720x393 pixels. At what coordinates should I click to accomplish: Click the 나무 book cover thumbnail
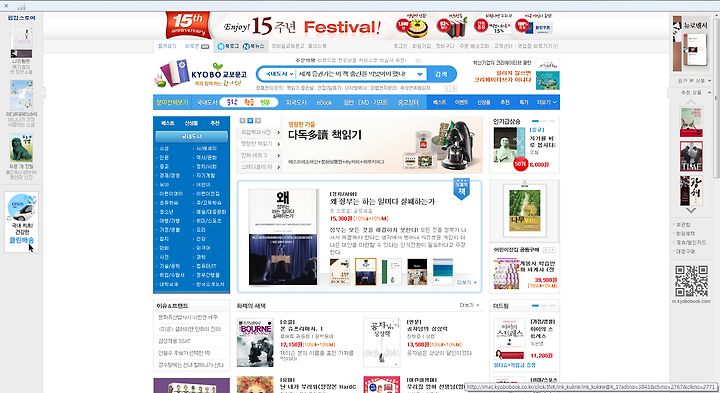[x=524, y=211]
